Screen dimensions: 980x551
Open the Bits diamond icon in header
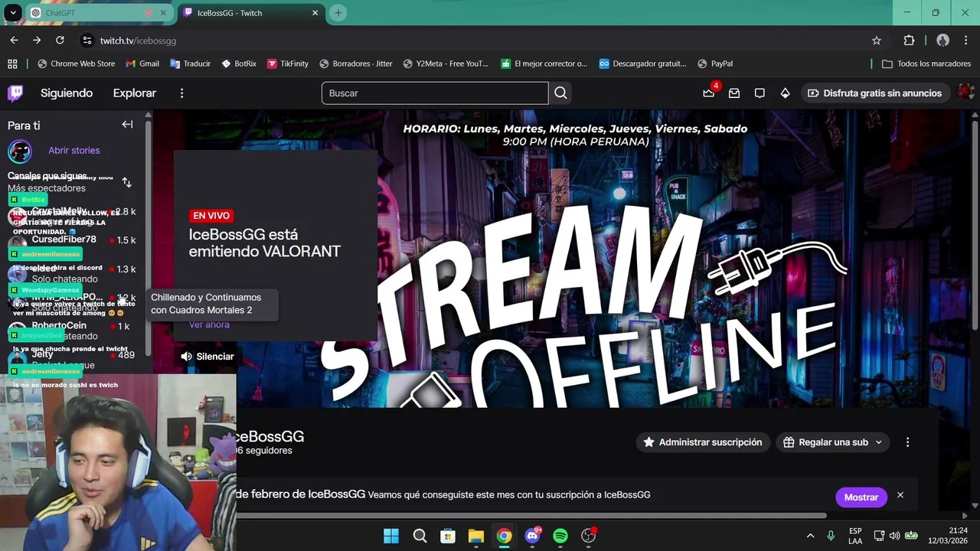point(785,93)
